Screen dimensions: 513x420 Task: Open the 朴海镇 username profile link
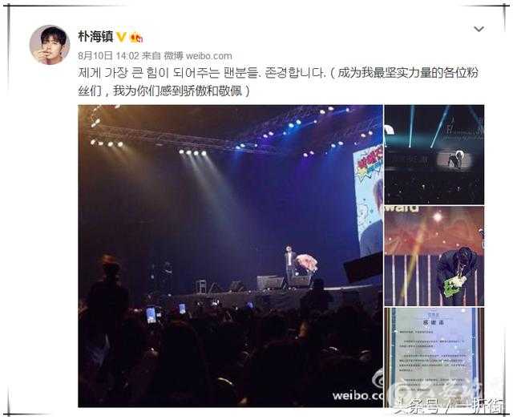pos(95,36)
